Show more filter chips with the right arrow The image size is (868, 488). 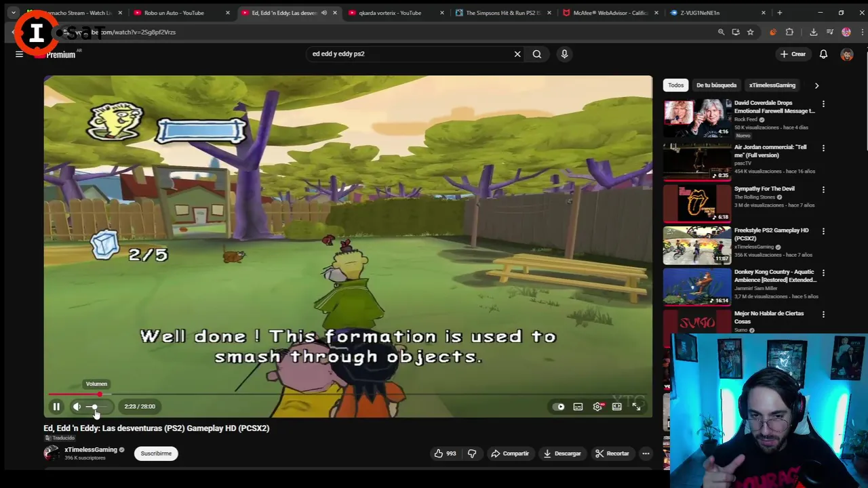click(x=816, y=85)
